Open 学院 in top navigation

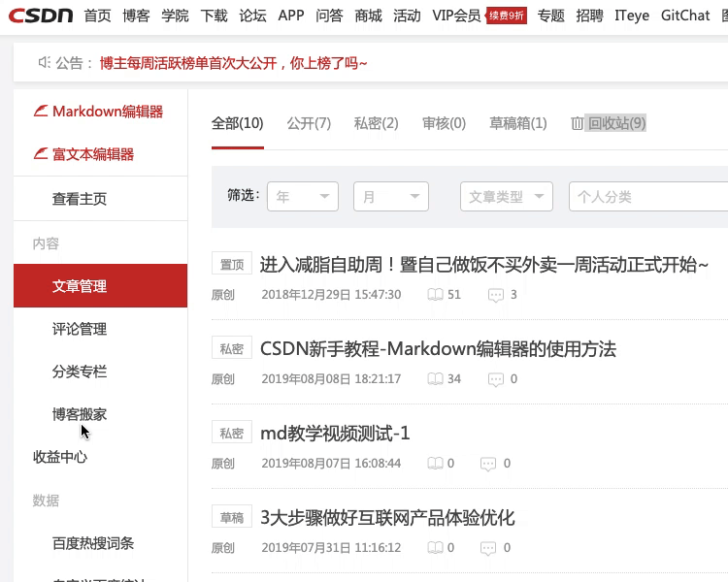tap(175, 16)
